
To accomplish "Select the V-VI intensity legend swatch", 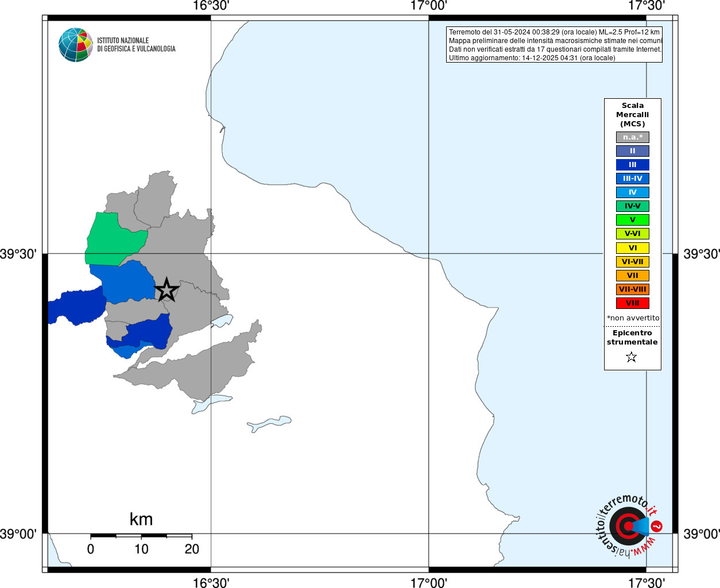I will coord(633,234).
